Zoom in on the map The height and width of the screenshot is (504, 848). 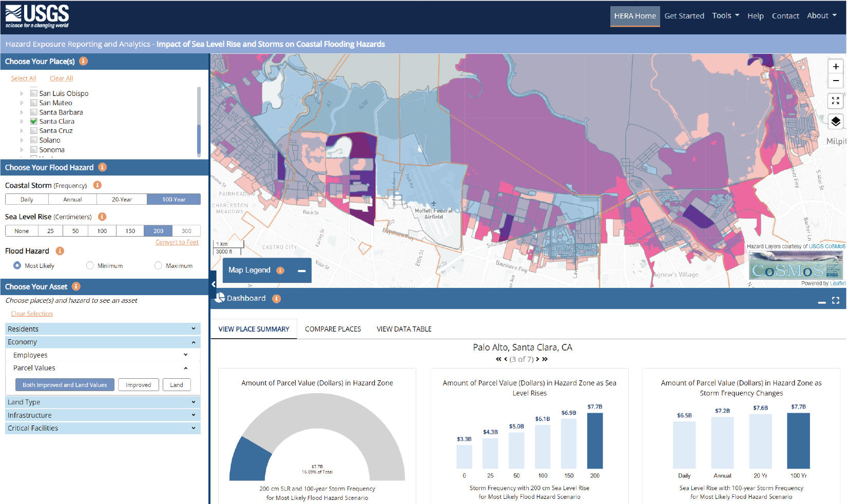point(835,67)
